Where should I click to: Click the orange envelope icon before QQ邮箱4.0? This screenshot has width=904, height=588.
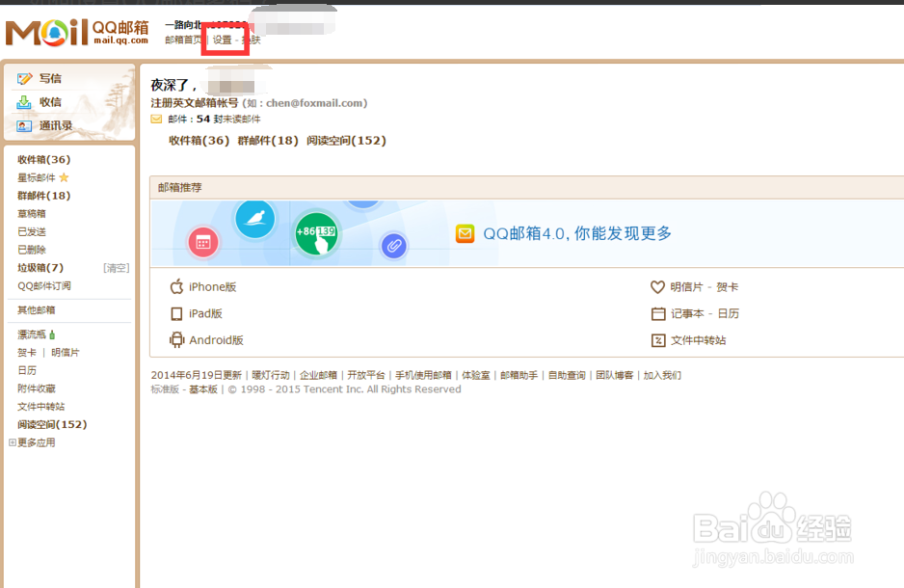pyautogui.click(x=465, y=233)
